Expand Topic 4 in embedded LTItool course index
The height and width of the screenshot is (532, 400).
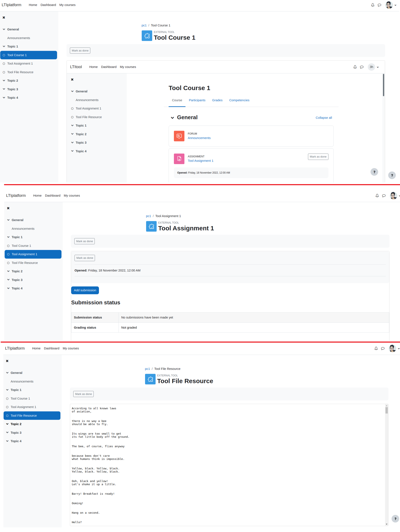pos(72,151)
